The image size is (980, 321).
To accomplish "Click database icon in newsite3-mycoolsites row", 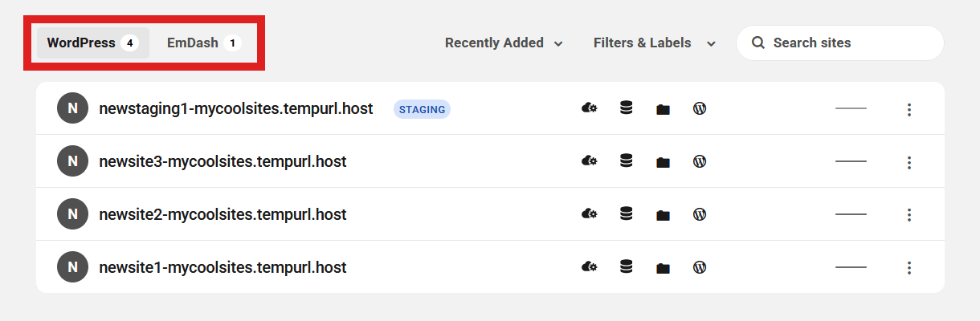I will point(627,161).
